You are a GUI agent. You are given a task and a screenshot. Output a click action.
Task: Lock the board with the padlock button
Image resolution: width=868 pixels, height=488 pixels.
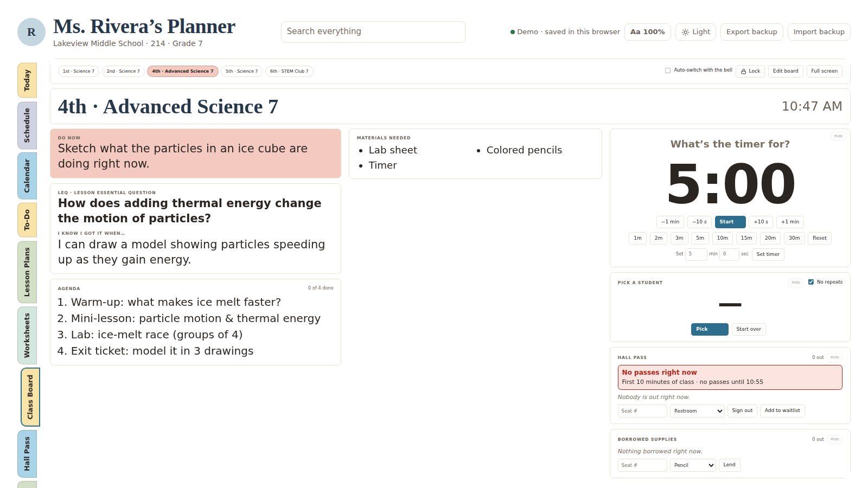(x=750, y=71)
